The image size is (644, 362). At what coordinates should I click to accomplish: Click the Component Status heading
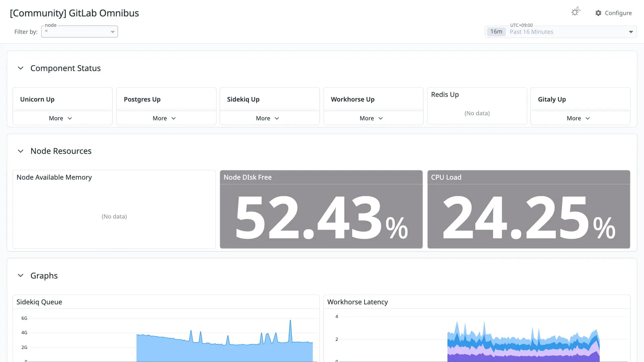[x=65, y=68]
